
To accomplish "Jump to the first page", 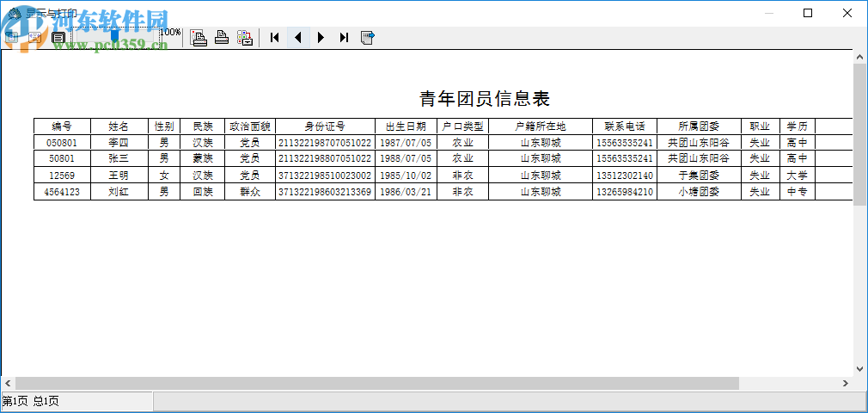I will point(274,37).
